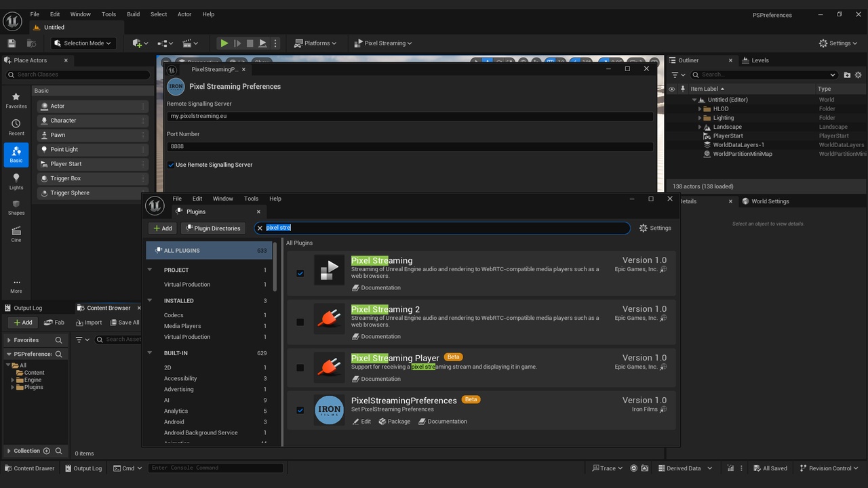Screen dimensions: 868x488
Task: Select the Shapes category in Place Actors
Action: pos(16,207)
